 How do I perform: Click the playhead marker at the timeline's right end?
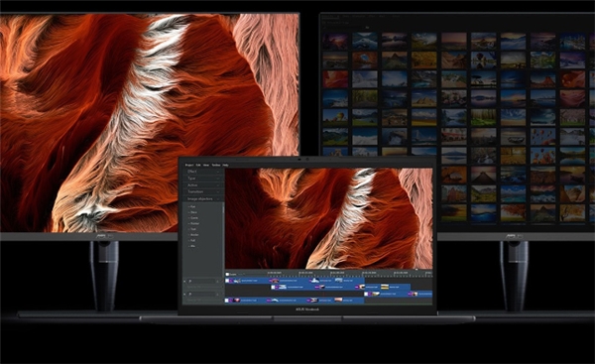click(x=417, y=270)
